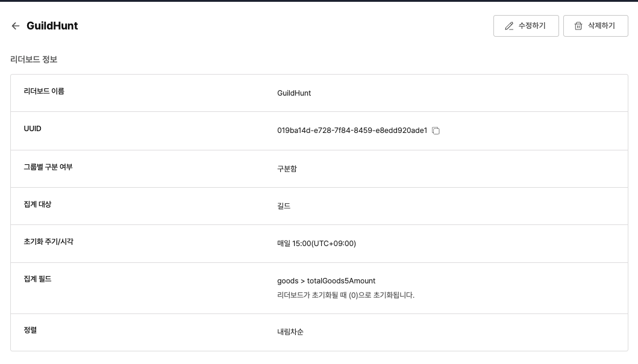Screen dimensions: 638x364
Task: Click the GuildHunt leaderboard name value
Action: click(294, 93)
